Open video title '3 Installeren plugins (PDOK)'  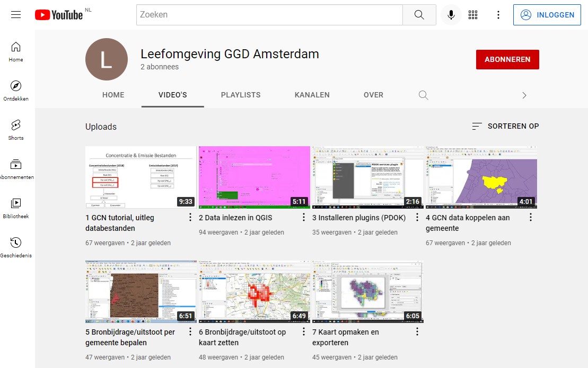pyautogui.click(x=359, y=218)
